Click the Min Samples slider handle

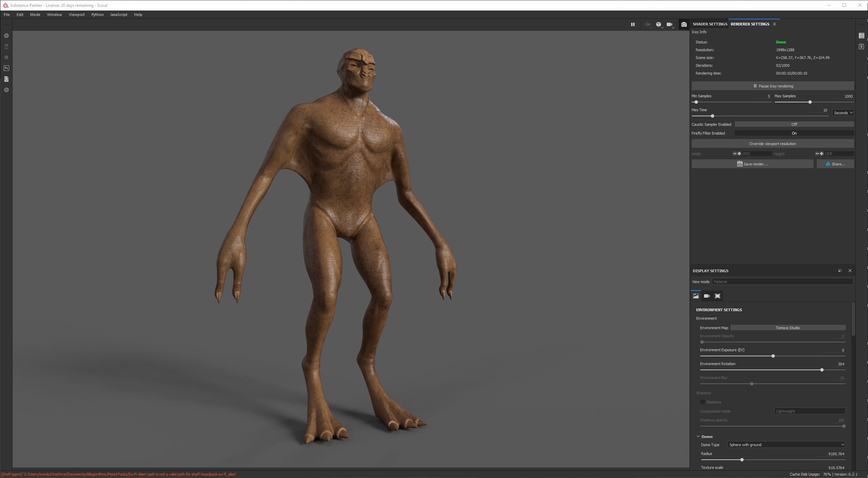click(696, 102)
